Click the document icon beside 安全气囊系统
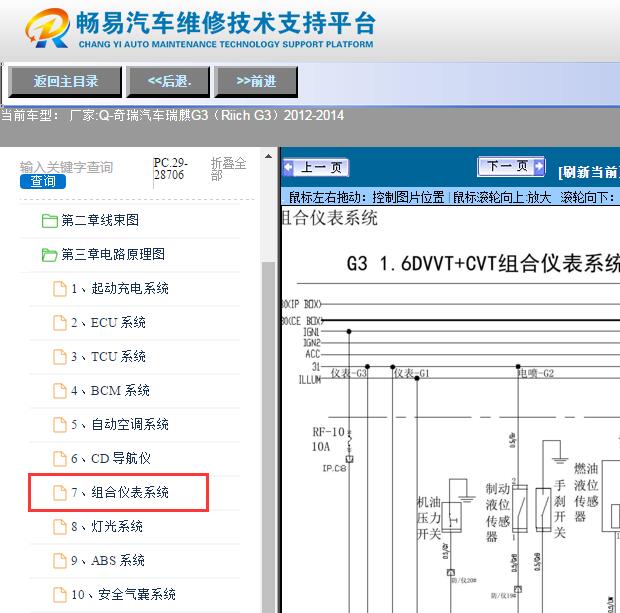 tap(60, 594)
